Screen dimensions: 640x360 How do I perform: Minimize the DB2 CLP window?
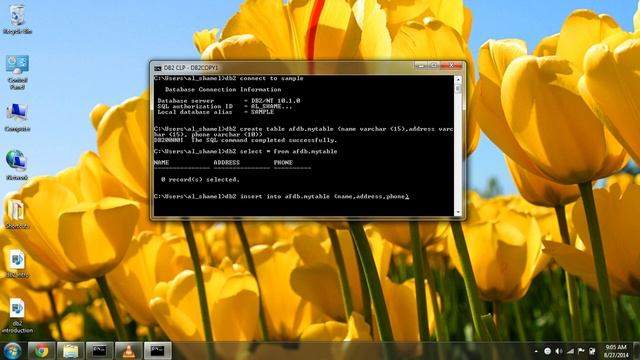(x=421, y=65)
